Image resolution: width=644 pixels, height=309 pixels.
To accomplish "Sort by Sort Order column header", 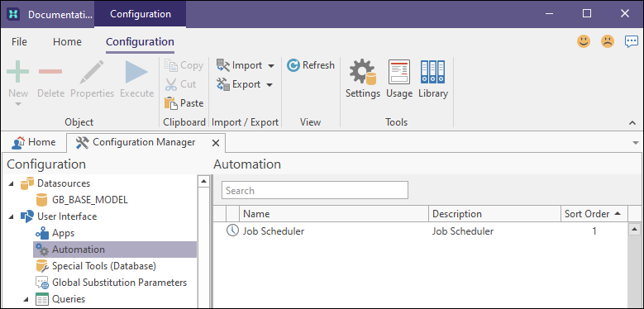I will (x=594, y=214).
